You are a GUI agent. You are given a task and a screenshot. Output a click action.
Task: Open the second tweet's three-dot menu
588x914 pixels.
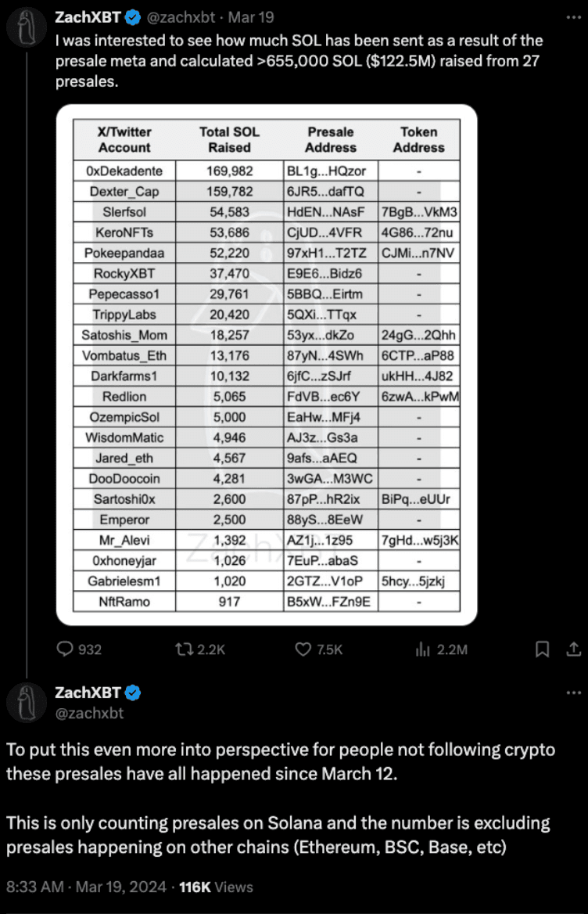click(x=572, y=693)
